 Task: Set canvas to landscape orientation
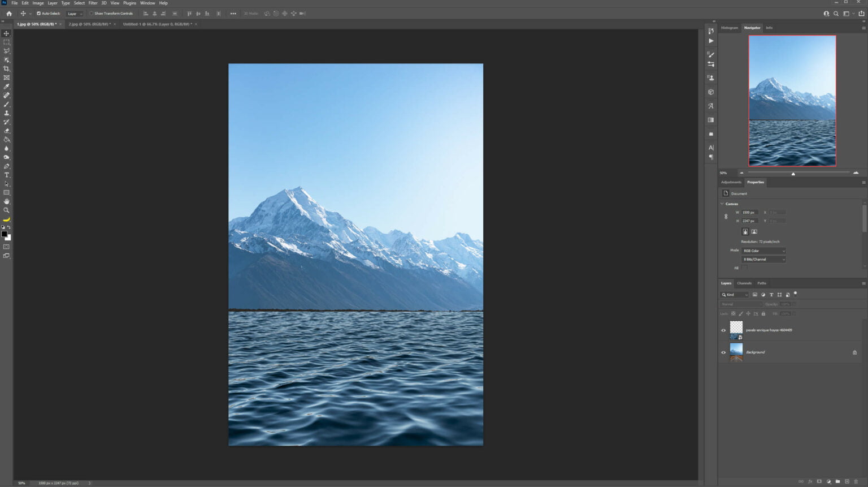[754, 232]
